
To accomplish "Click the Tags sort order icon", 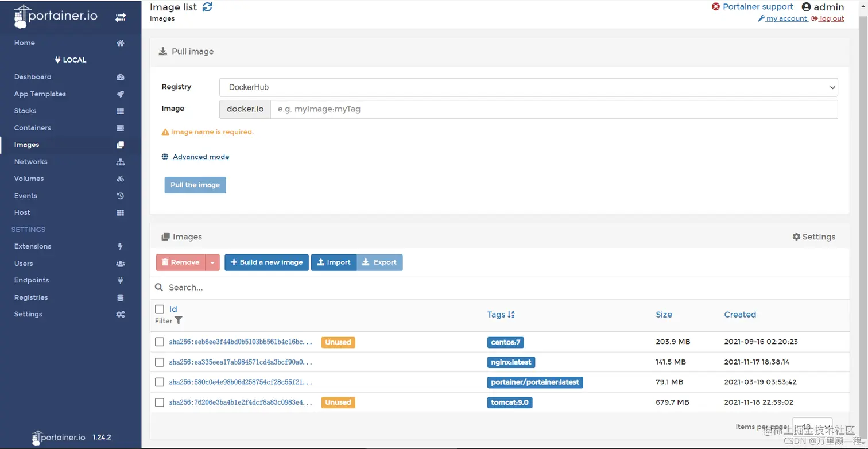I will (511, 315).
